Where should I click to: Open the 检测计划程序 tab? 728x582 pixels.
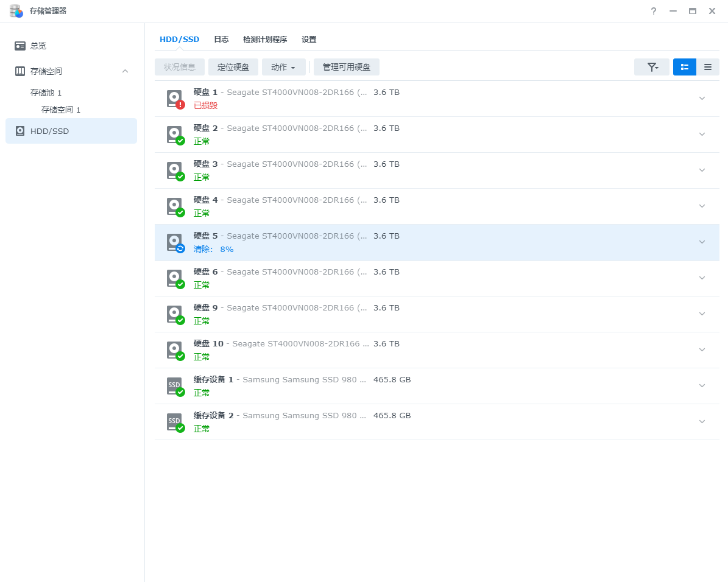point(265,40)
